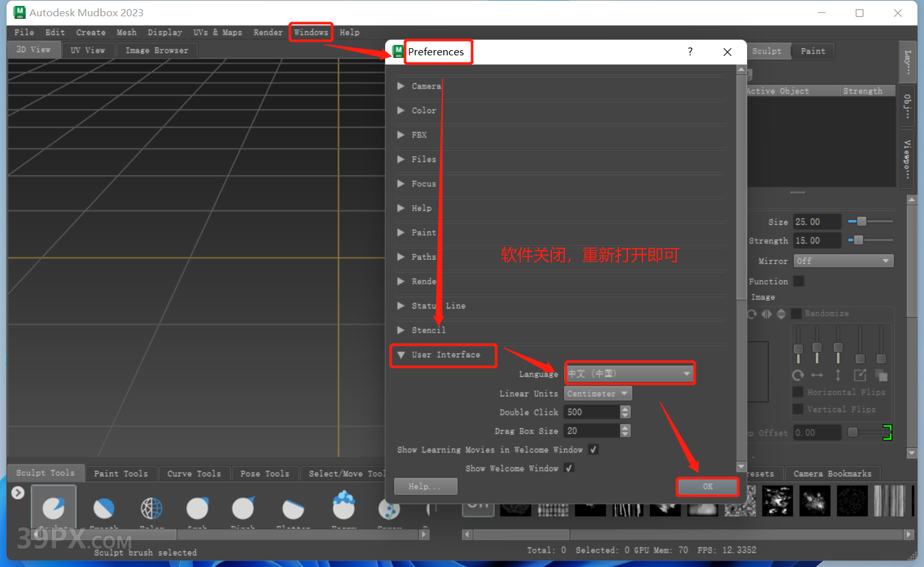Select the Flatten sculpt tool icon
Viewport: 924px width, 567px height.
click(x=293, y=508)
